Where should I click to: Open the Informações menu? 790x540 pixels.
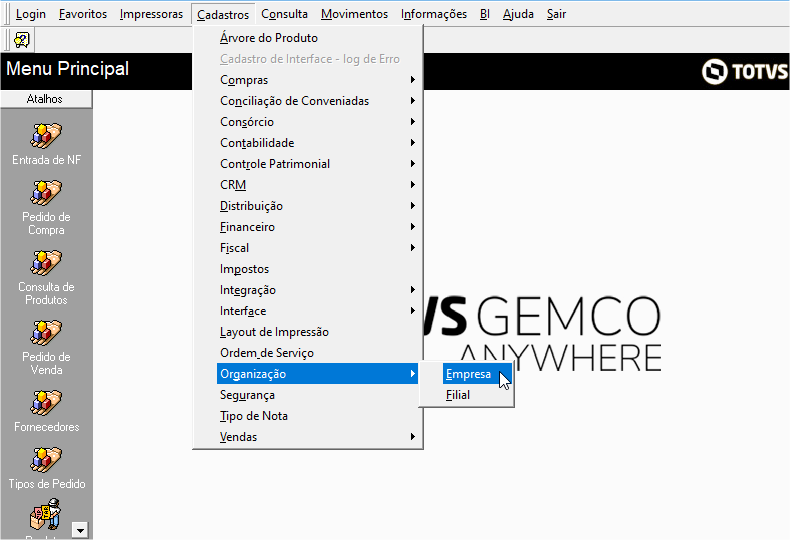[434, 14]
